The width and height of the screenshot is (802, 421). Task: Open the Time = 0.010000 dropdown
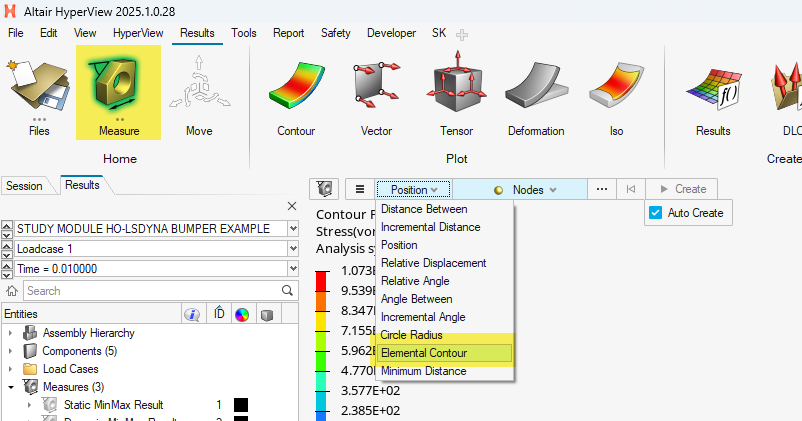click(293, 269)
